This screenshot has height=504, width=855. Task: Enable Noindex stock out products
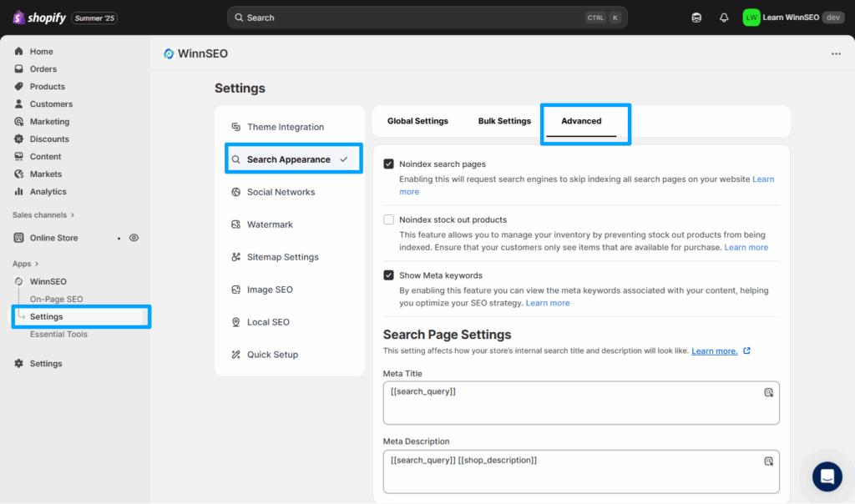[x=388, y=219]
